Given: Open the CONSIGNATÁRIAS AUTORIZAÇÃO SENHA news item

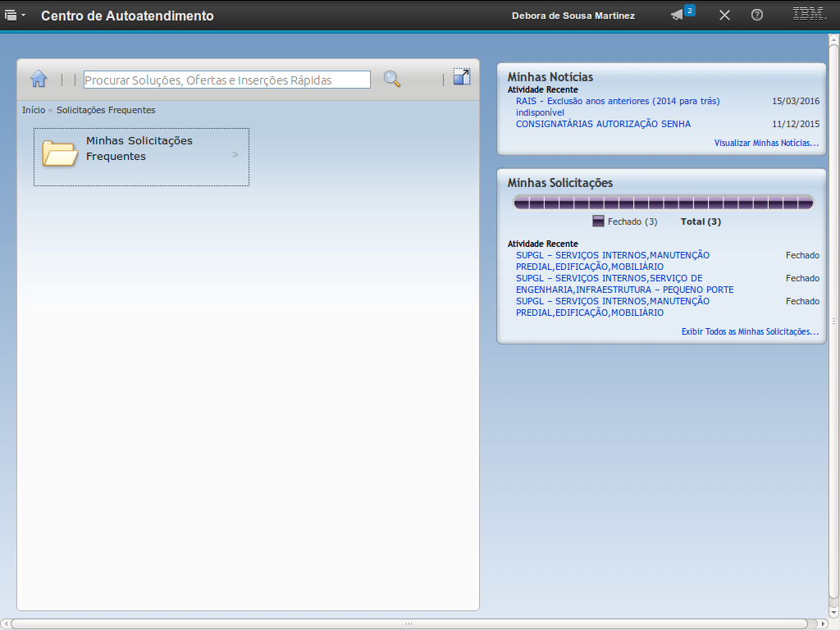Looking at the screenshot, I should (603, 124).
